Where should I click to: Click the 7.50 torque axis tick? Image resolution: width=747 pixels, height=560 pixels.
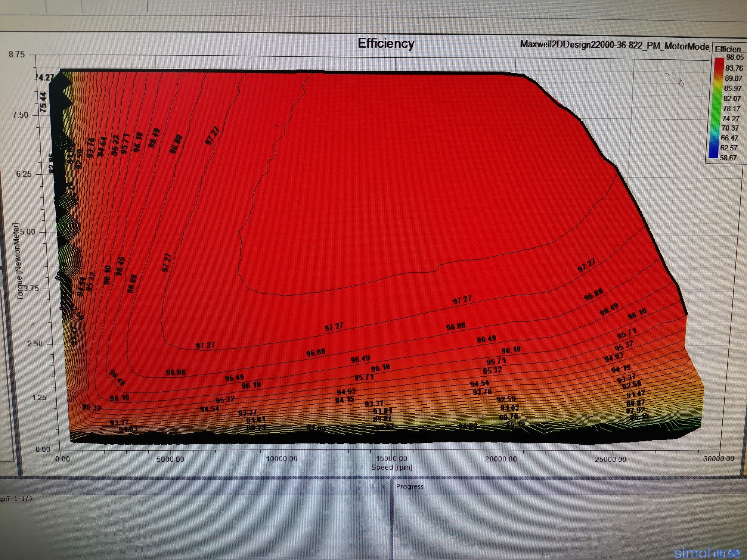coord(20,115)
